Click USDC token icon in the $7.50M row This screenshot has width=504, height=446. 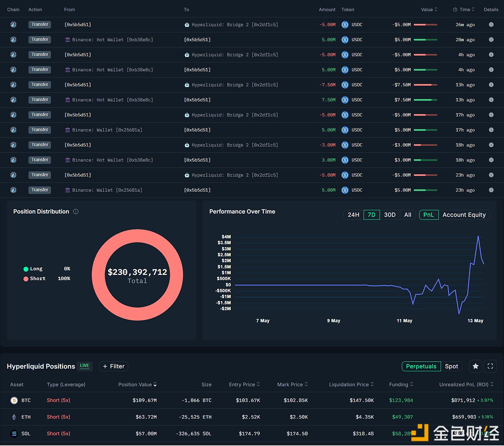coord(345,100)
